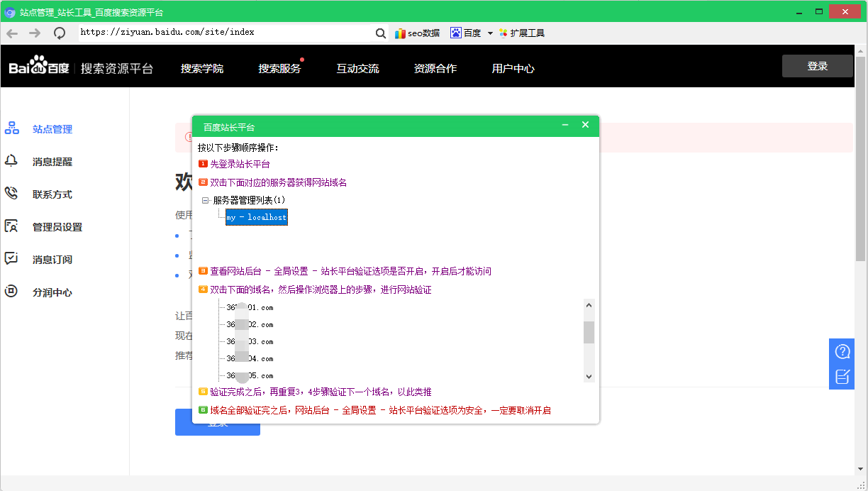Open the 互动交流 menu
This screenshot has width=868, height=491.
pyautogui.click(x=357, y=68)
